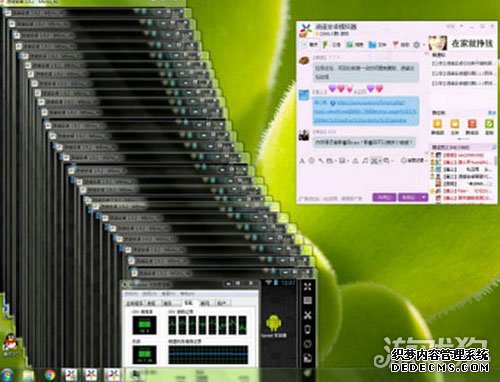
Task: Select the highlighted Performance tab in Task Manager
Action: point(189,303)
